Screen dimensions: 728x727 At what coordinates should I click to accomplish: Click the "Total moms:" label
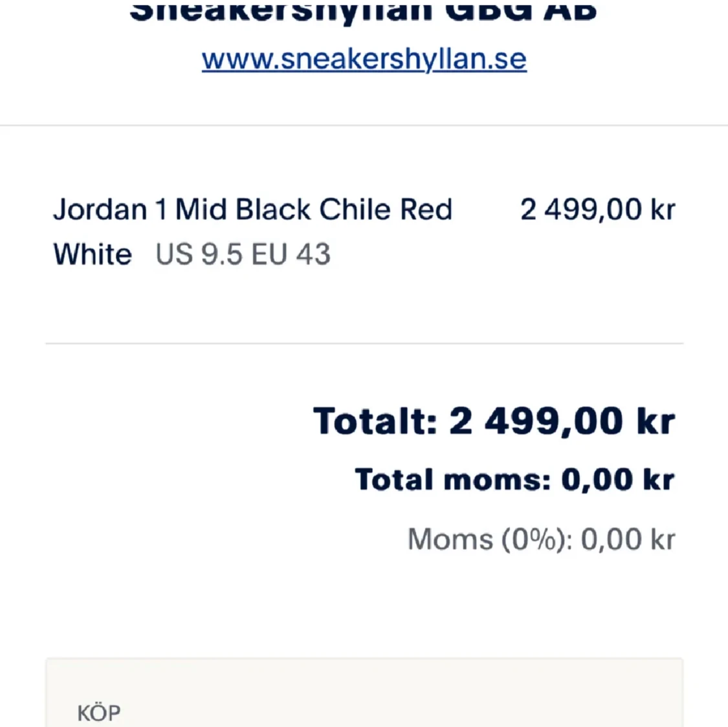tap(452, 480)
